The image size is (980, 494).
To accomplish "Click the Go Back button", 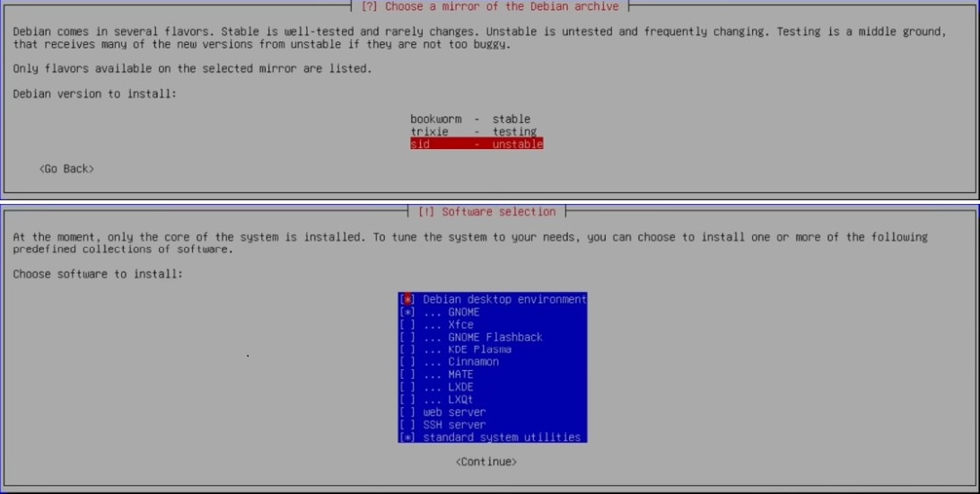I will 66,169.
